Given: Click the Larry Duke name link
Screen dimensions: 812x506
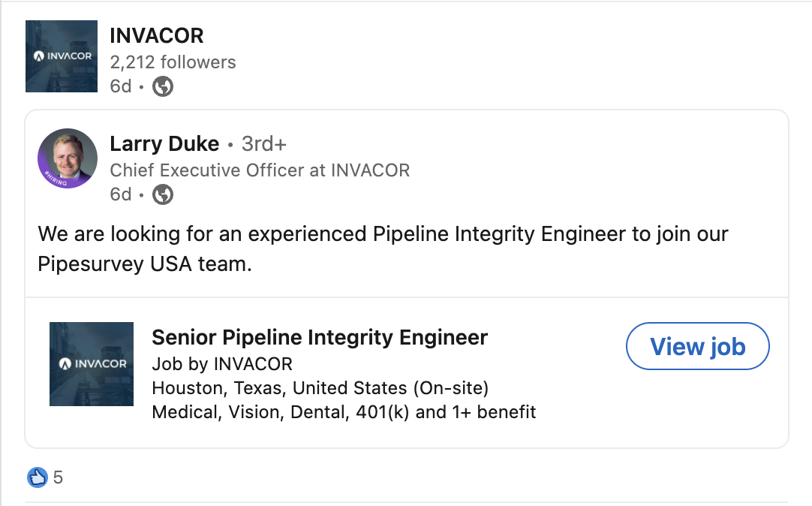Looking at the screenshot, I should point(164,144).
